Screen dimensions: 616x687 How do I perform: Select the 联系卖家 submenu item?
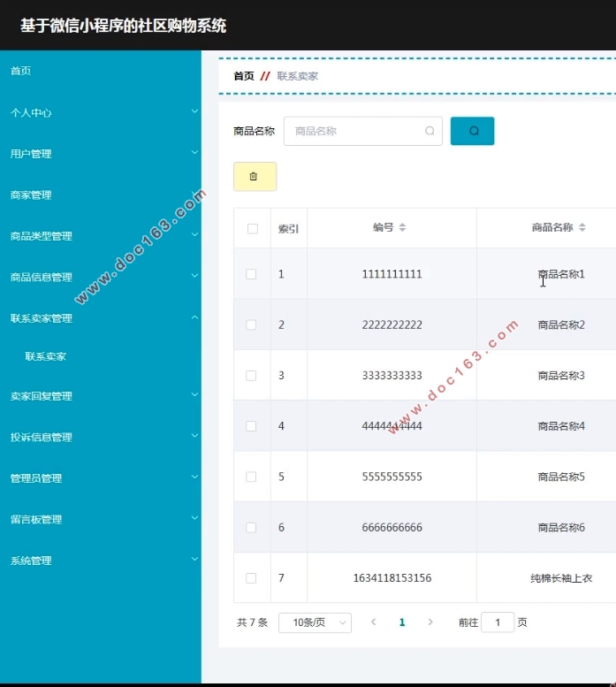[x=46, y=357]
